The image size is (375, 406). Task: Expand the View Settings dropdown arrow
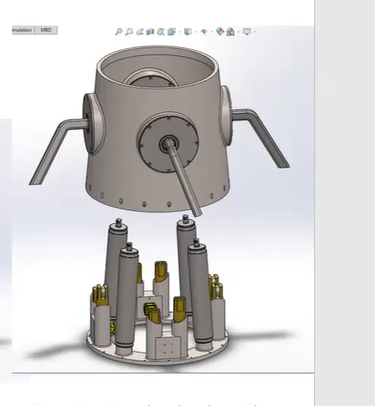[255, 32]
